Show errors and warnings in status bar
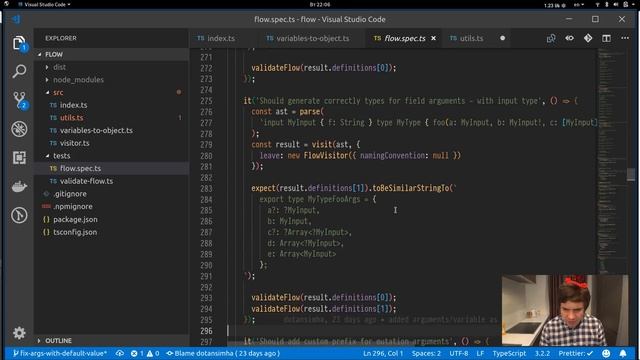 click(145, 353)
